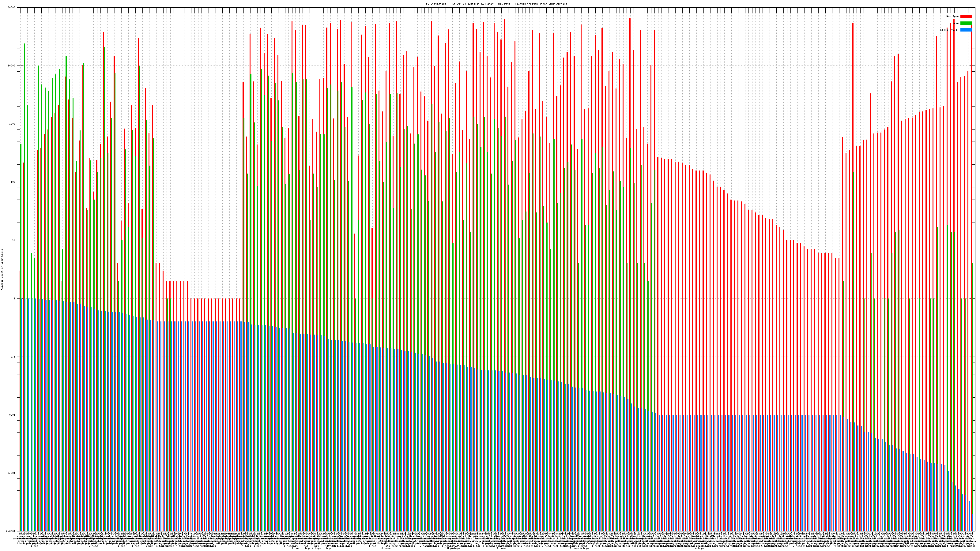Click the 0.0001 y-axis tick label
The width and height of the screenshot is (980, 551).
click(x=11, y=531)
